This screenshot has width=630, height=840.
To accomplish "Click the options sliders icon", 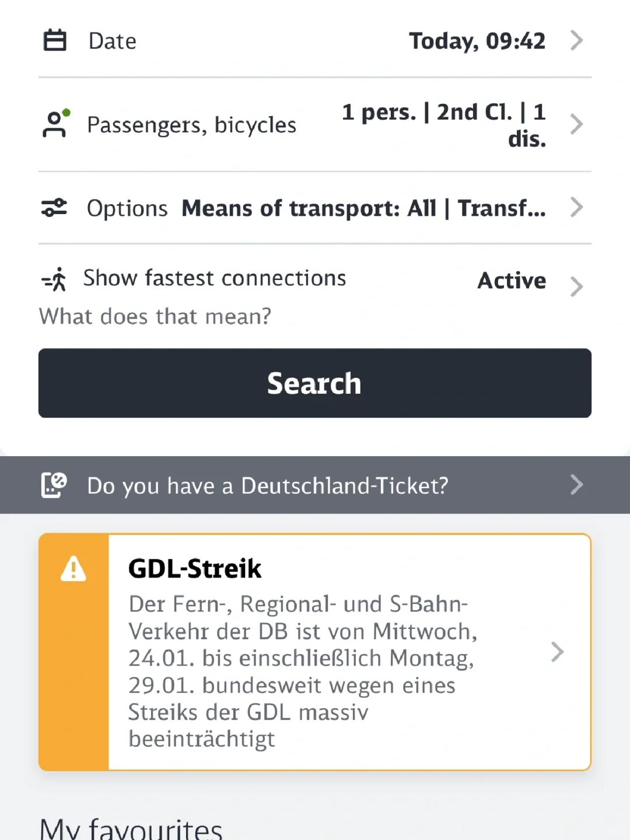I will click(x=54, y=208).
